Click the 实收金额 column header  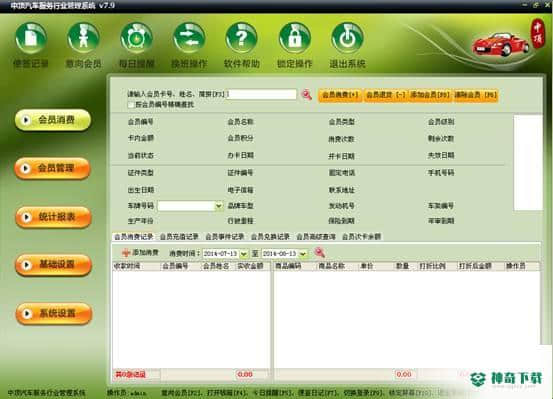click(253, 266)
